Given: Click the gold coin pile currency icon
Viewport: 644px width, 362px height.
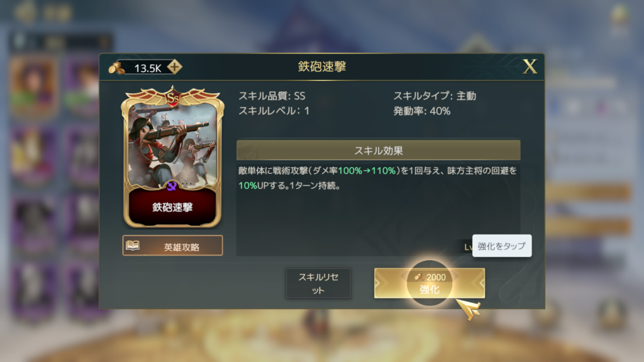Looking at the screenshot, I should tap(116, 68).
